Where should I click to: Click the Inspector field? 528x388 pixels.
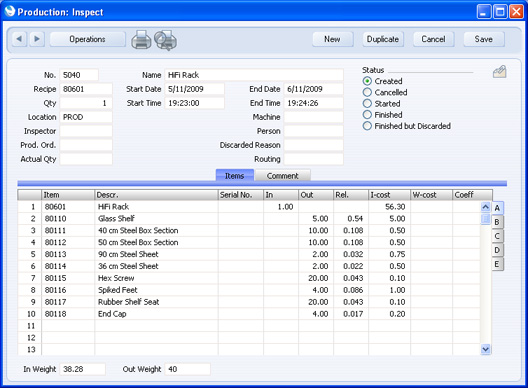pyautogui.click(x=86, y=131)
